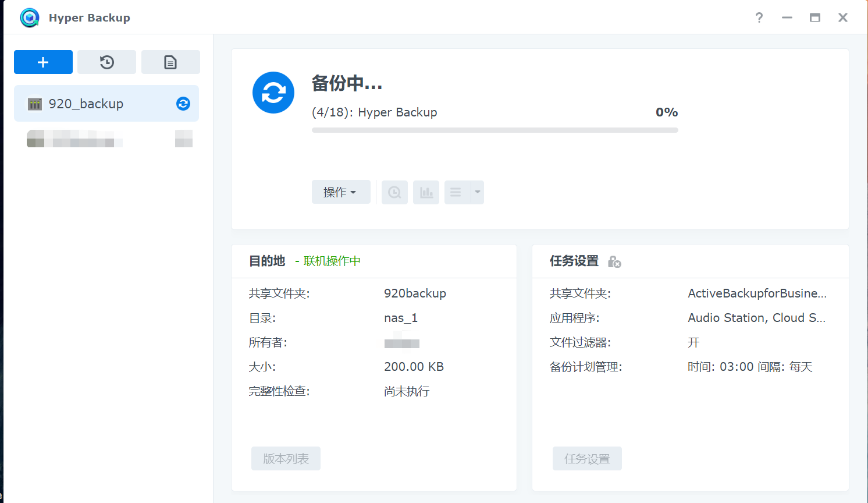The width and height of the screenshot is (868, 503).
Task: Click the 任务设置 button at bottom
Action: pyautogui.click(x=587, y=459)
